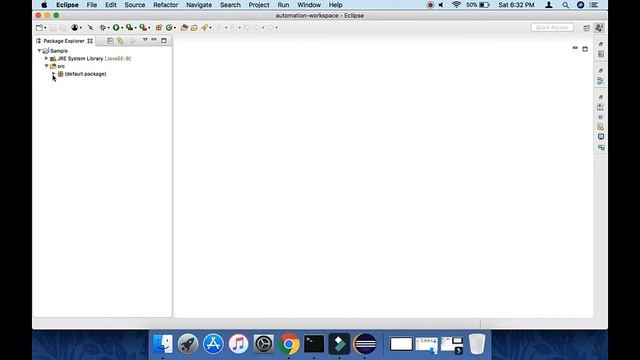
Task: Select the (default package) item
Action: 85,74
